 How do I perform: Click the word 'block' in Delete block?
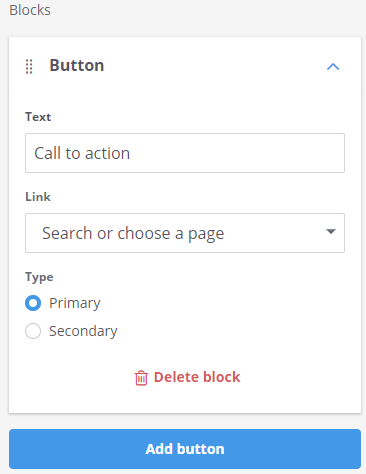click(x=222, y=377)
